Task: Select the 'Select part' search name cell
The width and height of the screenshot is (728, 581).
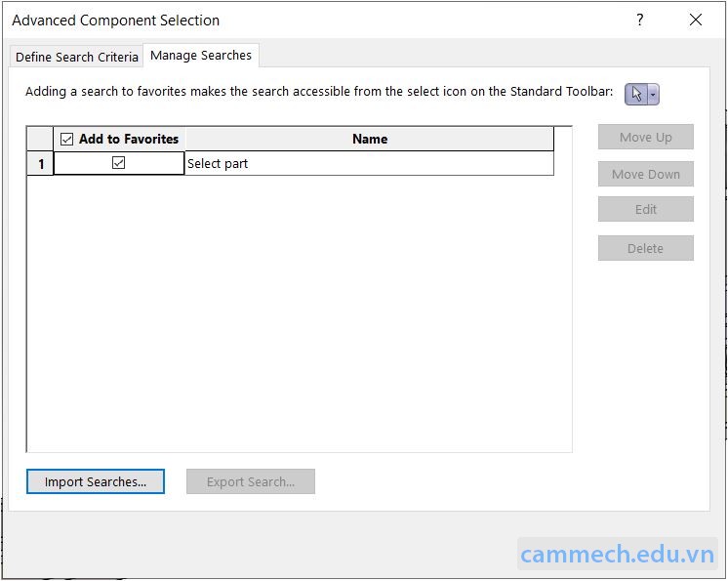Action: 369,164
